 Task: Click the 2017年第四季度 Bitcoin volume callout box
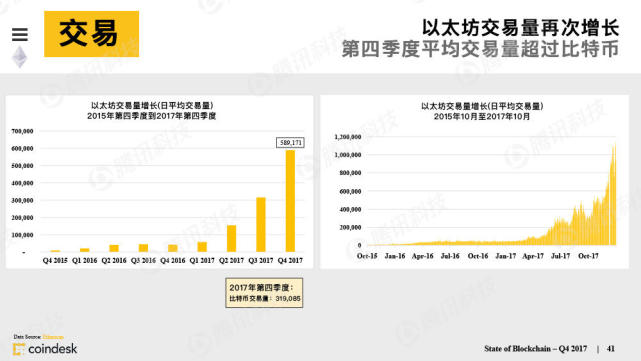pos(264,293)
